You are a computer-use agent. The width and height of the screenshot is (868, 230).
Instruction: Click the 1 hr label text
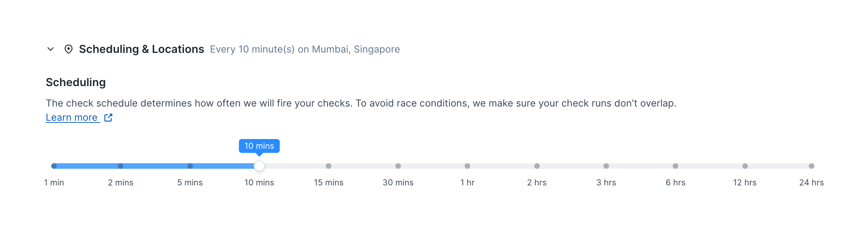pyautogui.click(x=467, y=183)
